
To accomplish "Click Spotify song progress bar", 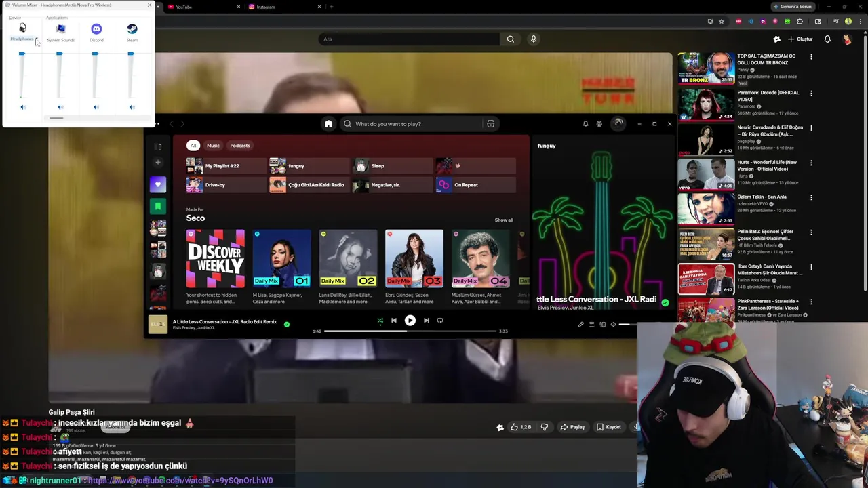I will (x=410, y=331).
